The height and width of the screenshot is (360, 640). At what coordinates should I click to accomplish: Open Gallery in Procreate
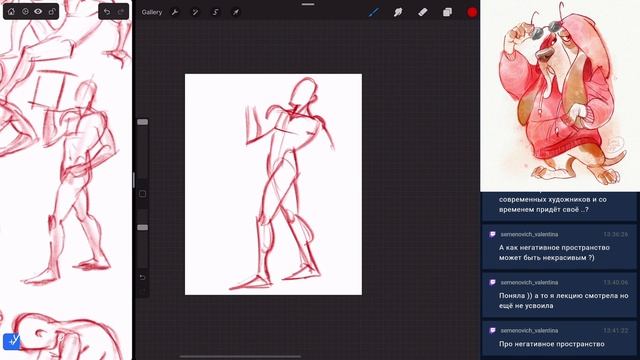pos(152,12)
